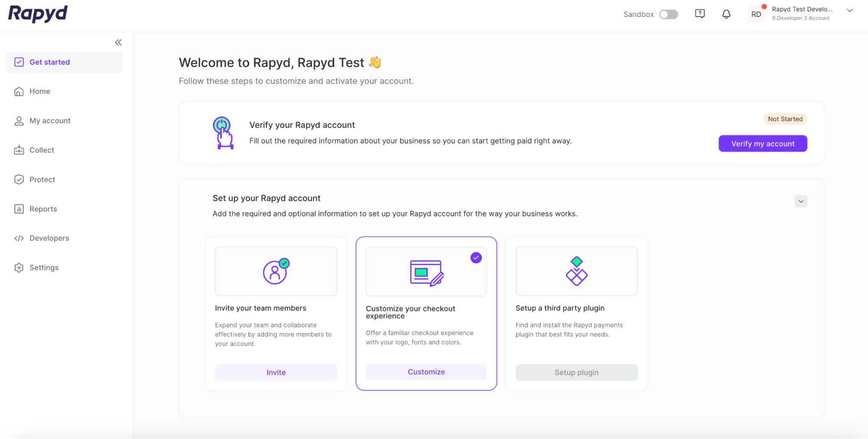868x439 pixels.
Task: Click the purple checkmark on the checkout card
Action: point(476,258)
